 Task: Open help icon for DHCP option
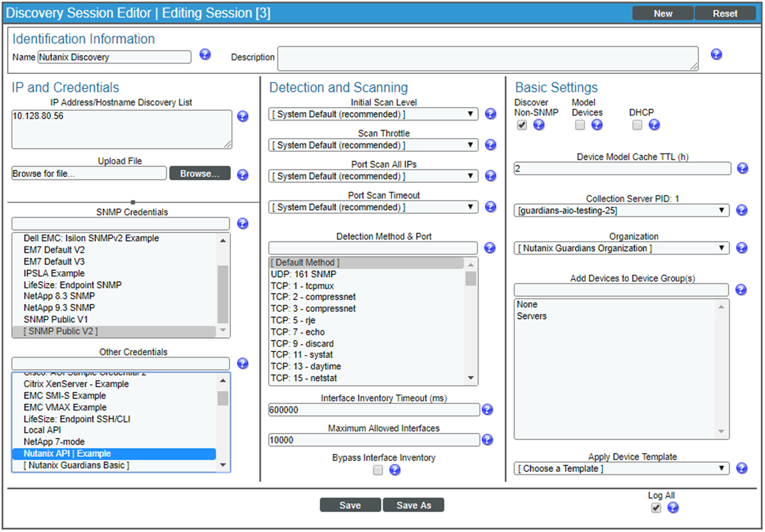click(654, 124)
